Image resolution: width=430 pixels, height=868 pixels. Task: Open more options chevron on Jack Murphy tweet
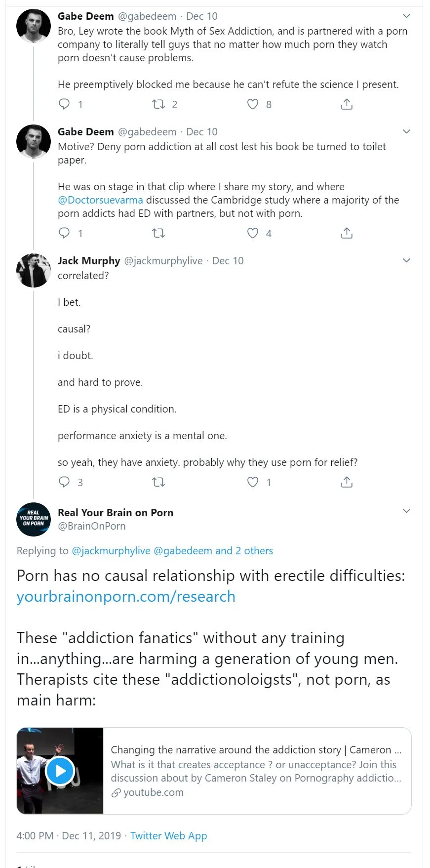click(x=406, y=260)
